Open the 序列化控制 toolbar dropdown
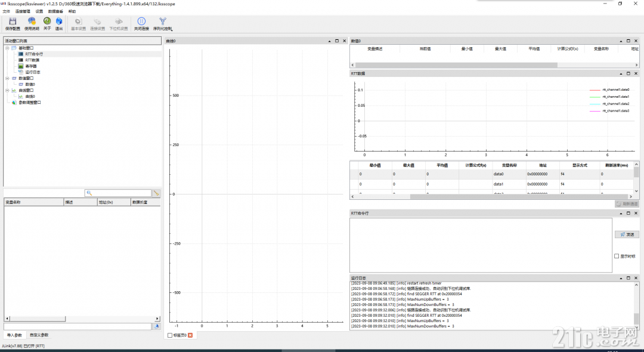 [x=163, y=24]
